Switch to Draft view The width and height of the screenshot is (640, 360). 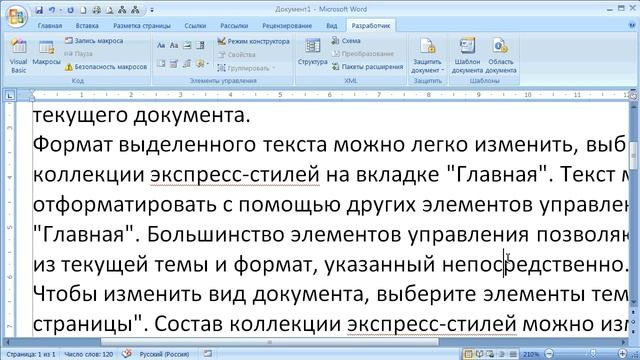pyautogui.click(x=513, y=354)
